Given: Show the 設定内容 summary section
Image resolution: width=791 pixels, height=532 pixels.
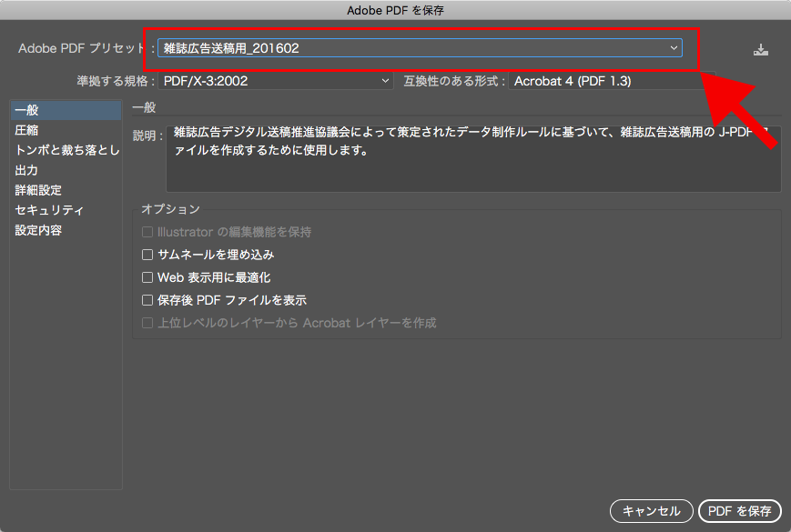Looking at the screenshot, I should (x=66, y=230).
